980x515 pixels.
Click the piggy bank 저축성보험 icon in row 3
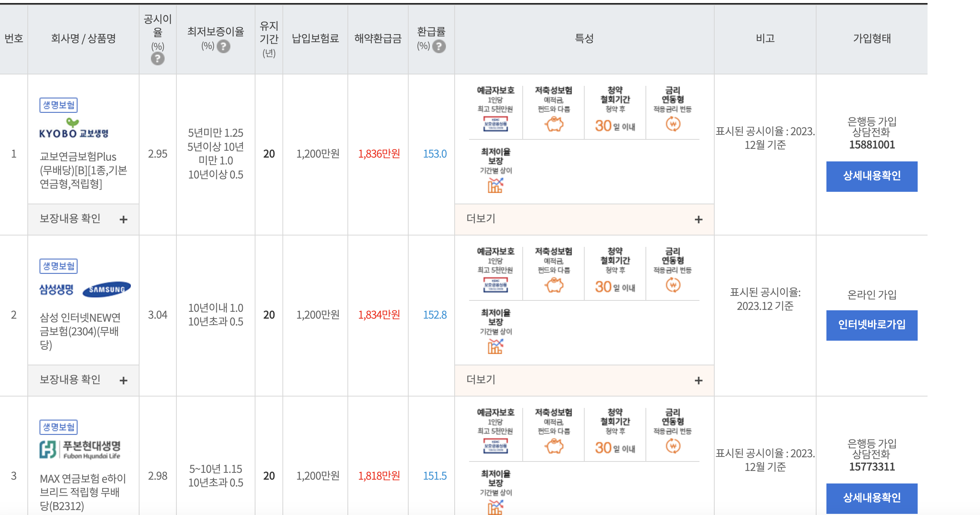[554, 446]
